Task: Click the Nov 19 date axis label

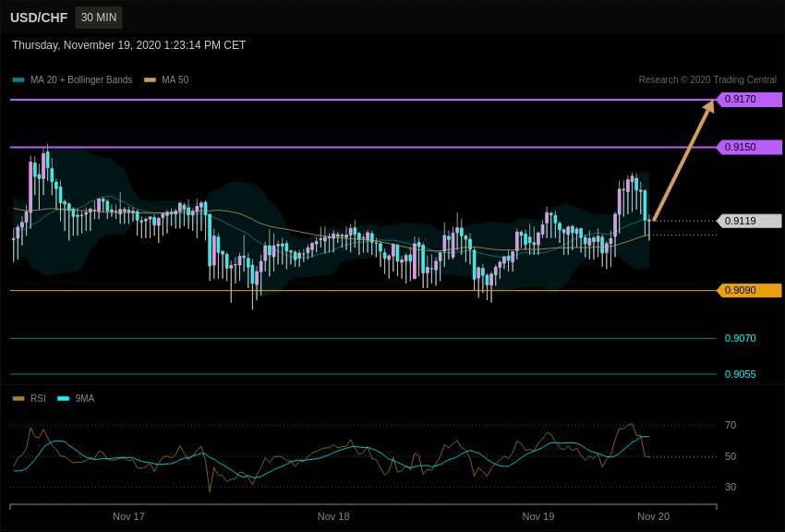Action: tap(538, 516)
